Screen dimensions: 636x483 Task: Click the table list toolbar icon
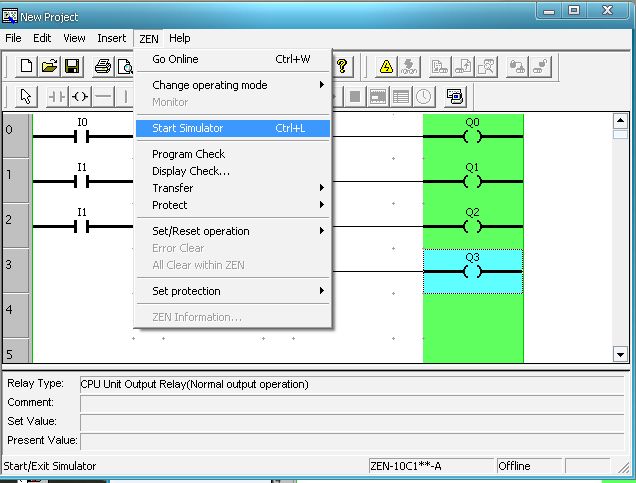tap(401, 97)
